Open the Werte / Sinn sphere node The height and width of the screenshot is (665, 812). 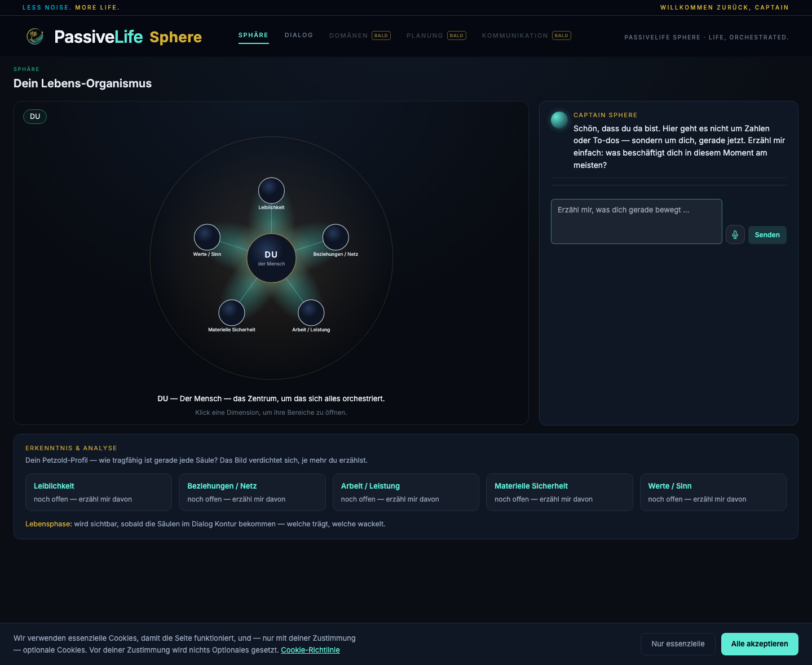207,237
